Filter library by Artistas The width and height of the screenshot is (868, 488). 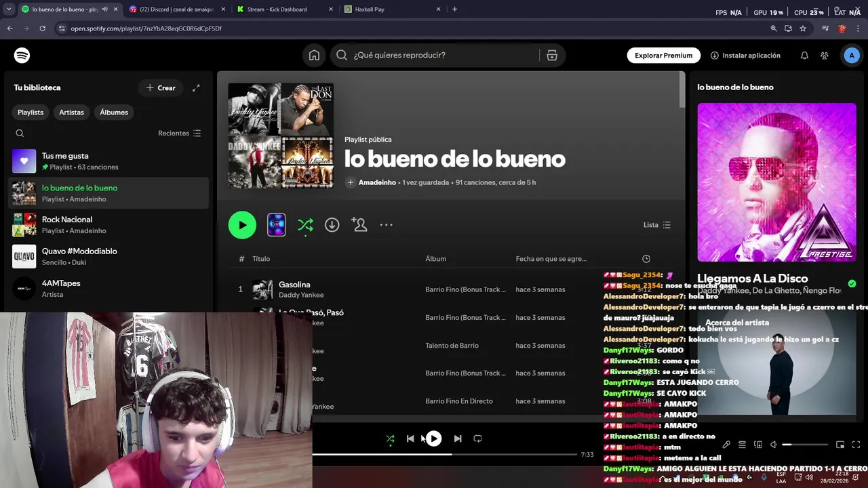[71, 113]
